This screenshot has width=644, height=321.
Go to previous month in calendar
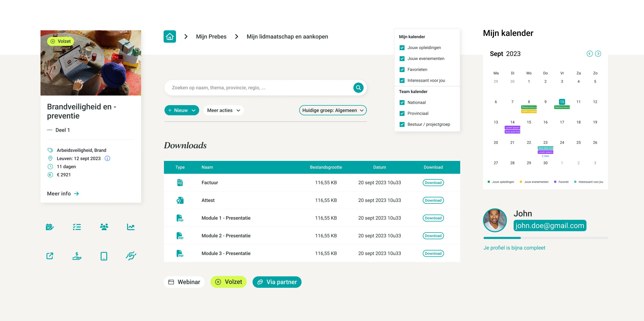click(x=590, y=54)
